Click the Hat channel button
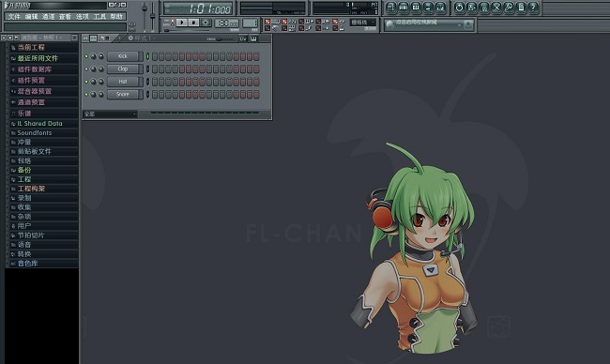 123,82
